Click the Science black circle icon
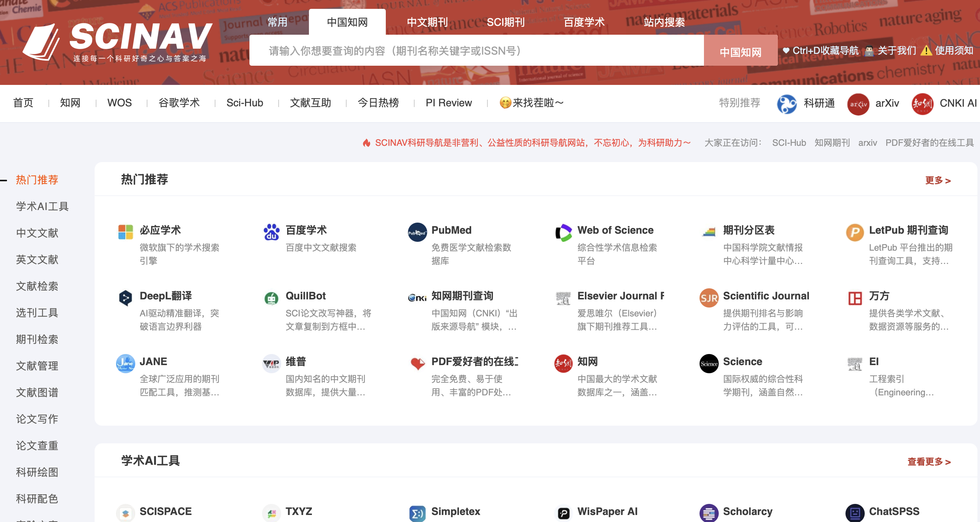This screenshot has width=980, height=522. click(708, 364)
